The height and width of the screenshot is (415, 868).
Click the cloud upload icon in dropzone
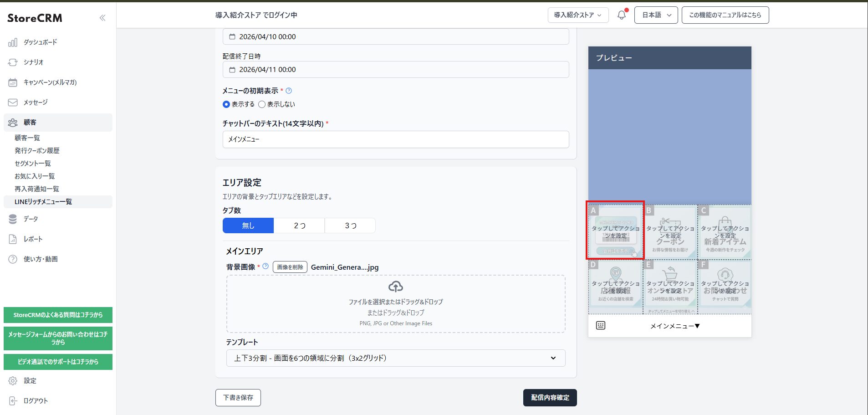point(395,287)
